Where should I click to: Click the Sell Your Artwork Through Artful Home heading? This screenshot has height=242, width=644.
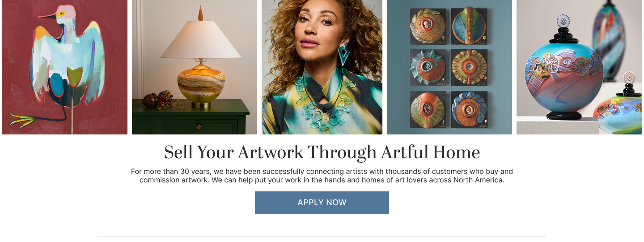tap(322, 152)
